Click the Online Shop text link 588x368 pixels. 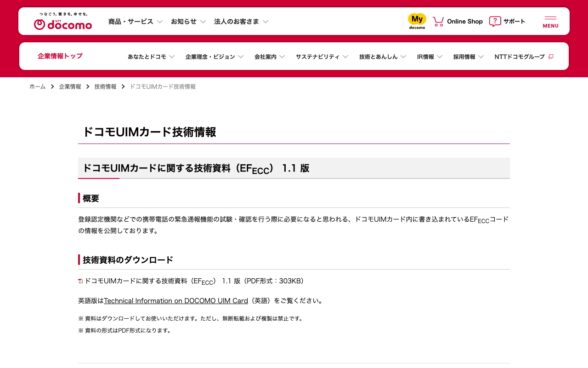(465, 21)
